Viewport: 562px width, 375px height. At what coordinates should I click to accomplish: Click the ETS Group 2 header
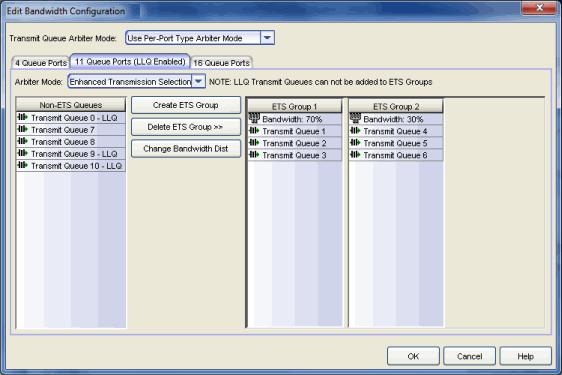[396, 106]
